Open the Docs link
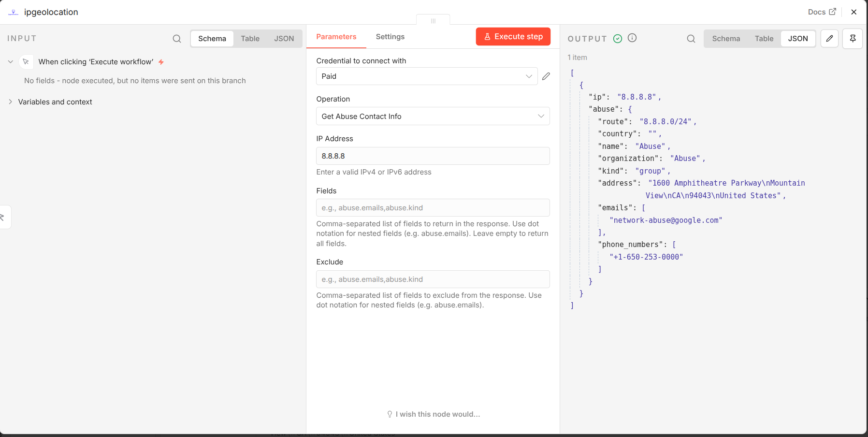 pos(821,12)
